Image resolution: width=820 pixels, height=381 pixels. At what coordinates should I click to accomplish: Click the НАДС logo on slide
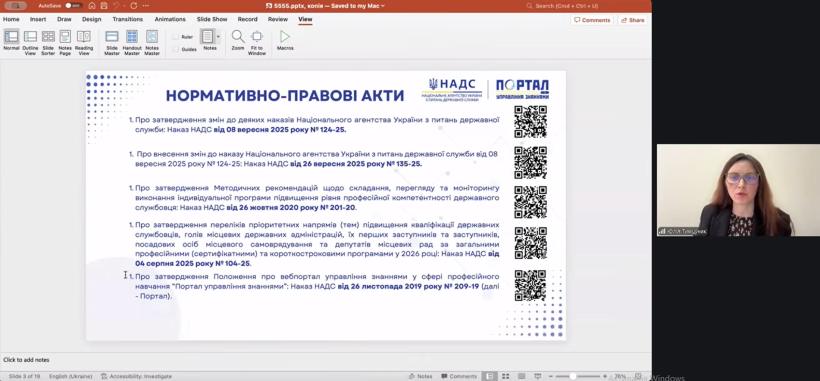(x=453, y=89)
